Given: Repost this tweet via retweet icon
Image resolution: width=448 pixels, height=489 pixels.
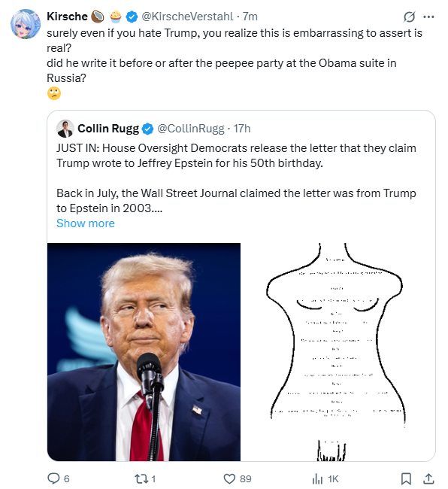Looking at the screenshot, I should pyautogui.click(x=141, y=478).
